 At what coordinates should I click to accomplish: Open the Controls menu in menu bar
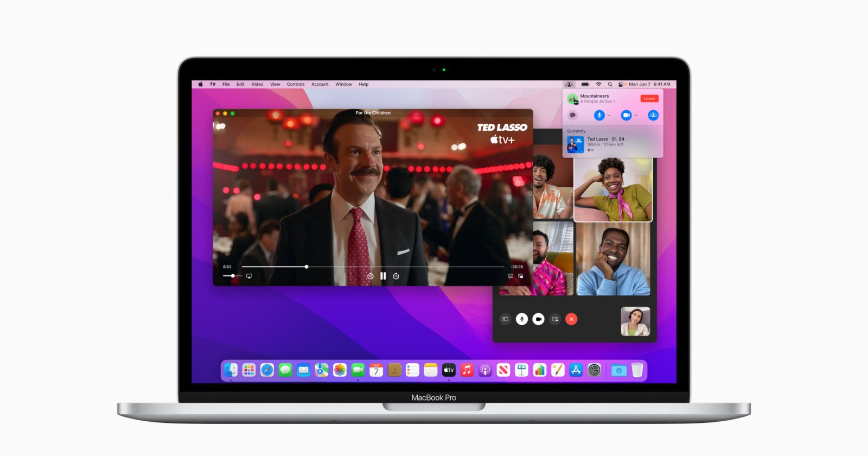coord(296,84)
